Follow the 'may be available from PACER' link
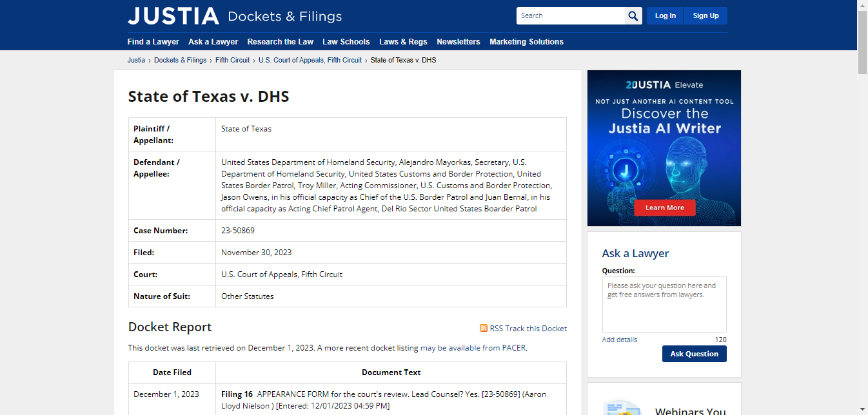 pos(473,348)
